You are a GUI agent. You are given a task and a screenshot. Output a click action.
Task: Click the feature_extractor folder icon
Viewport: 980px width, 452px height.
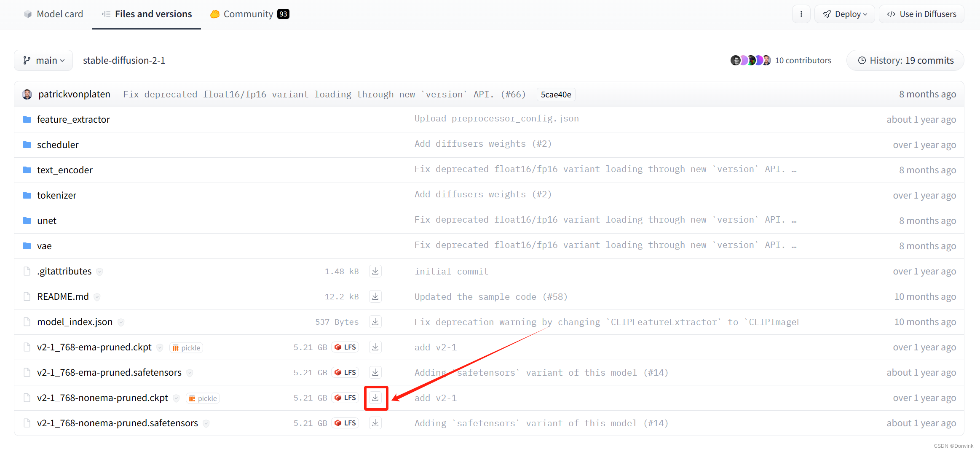[27, 119]
